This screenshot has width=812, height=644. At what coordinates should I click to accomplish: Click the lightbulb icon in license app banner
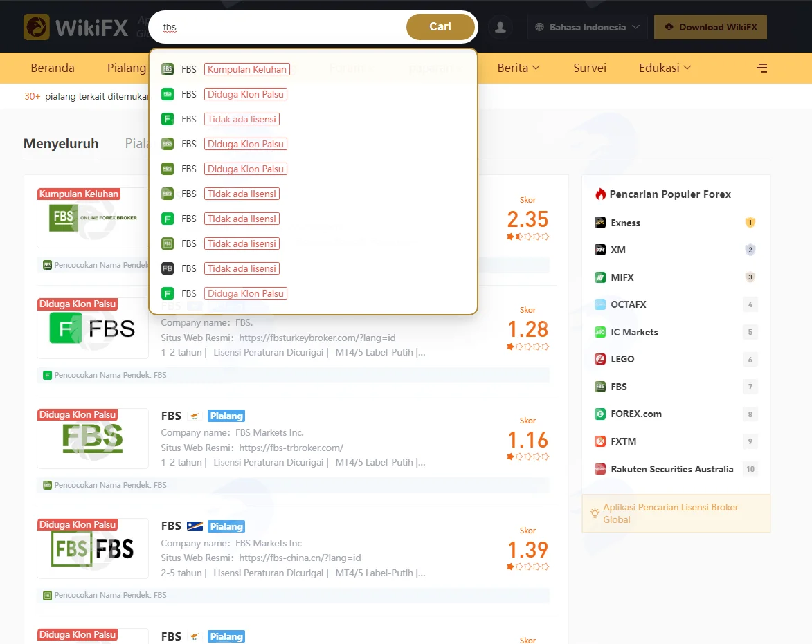click(x=595, y=513)
